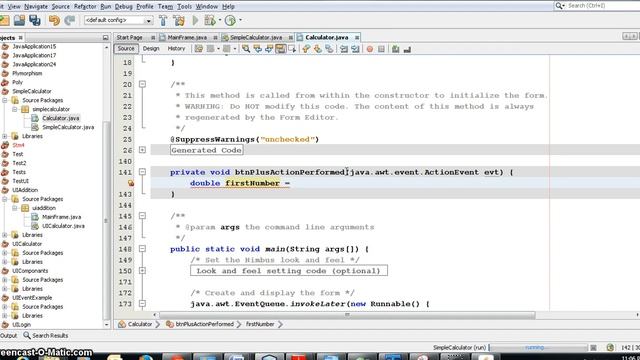Open the Search Results panel button
Viewport: 640px width, 360px height.
(46, 336)
